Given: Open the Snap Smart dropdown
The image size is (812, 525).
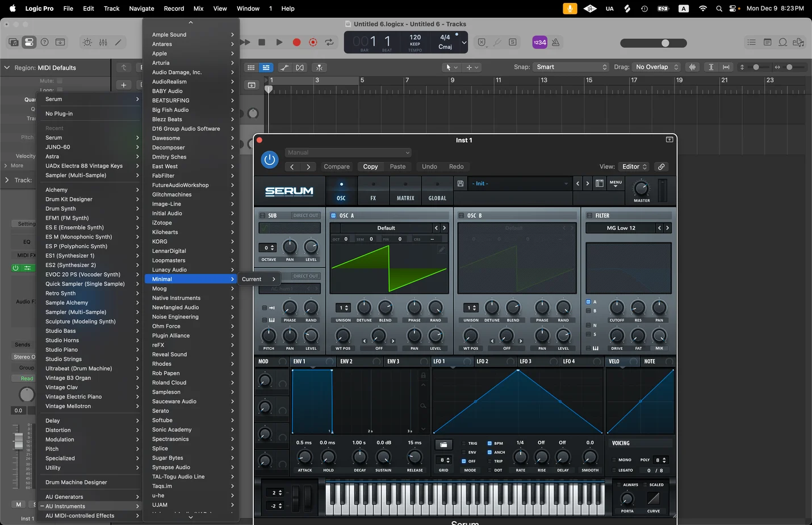Looking at the screenshot, I should coord(571,67).
